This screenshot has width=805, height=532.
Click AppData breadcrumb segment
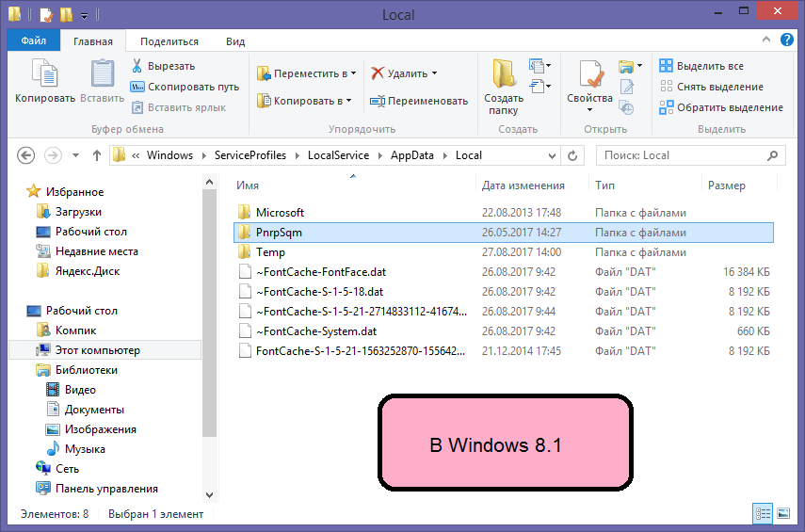(411, 155)
